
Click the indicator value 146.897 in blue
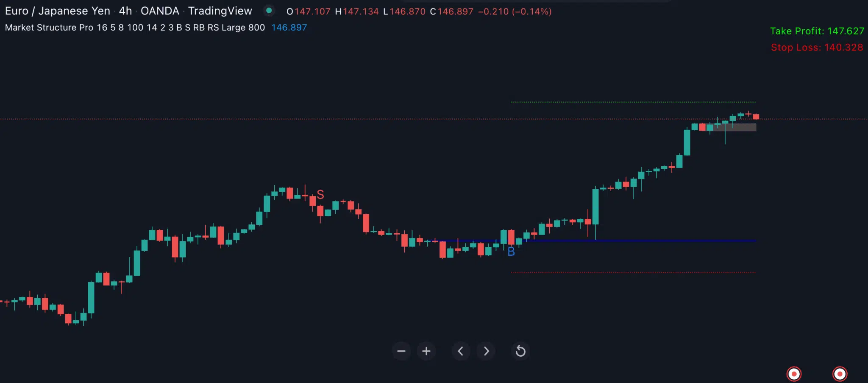click(289, 28)
